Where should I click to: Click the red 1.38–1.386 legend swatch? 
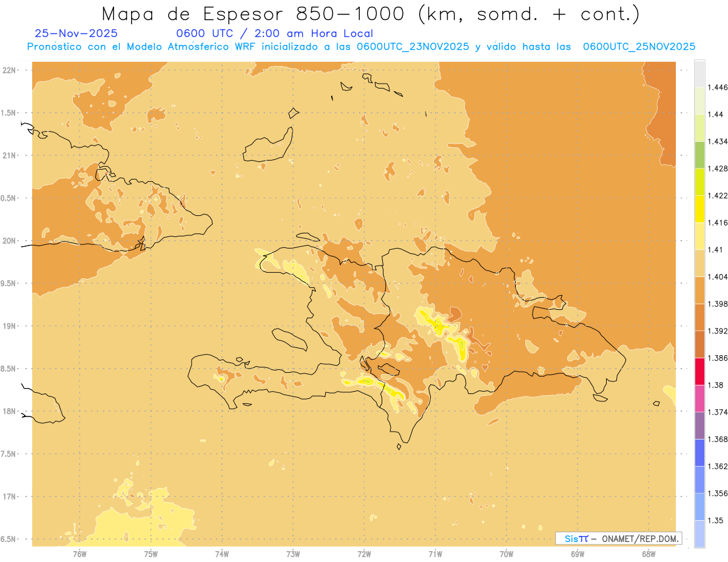(x=699, y=371)
